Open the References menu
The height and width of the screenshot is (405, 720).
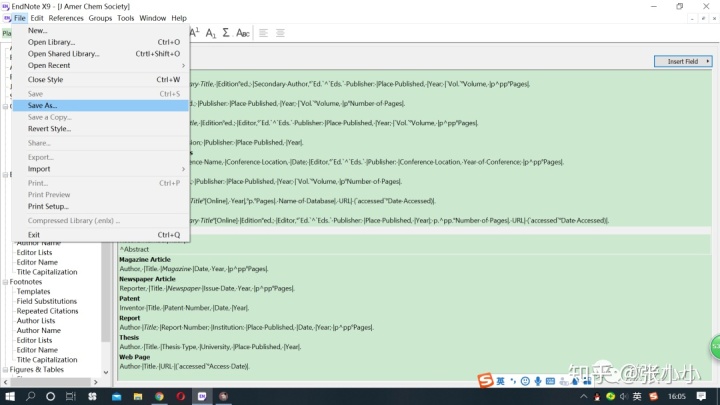(x=66, y=18)
